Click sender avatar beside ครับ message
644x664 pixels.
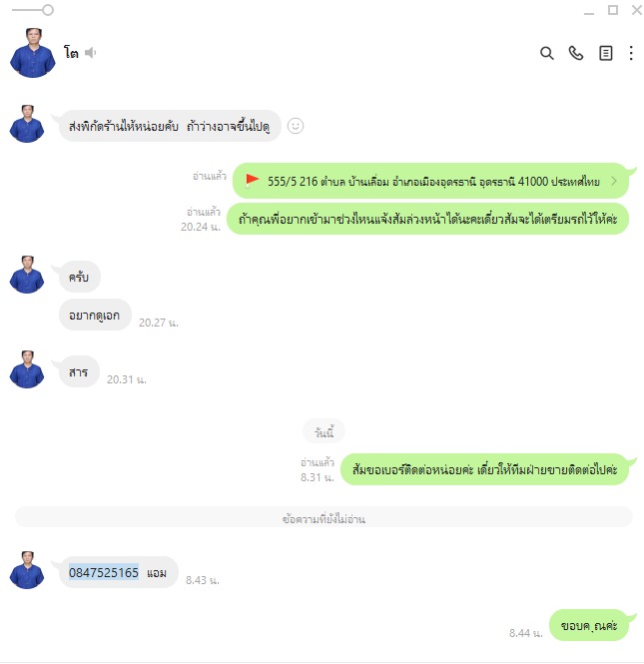coord(27,275)
